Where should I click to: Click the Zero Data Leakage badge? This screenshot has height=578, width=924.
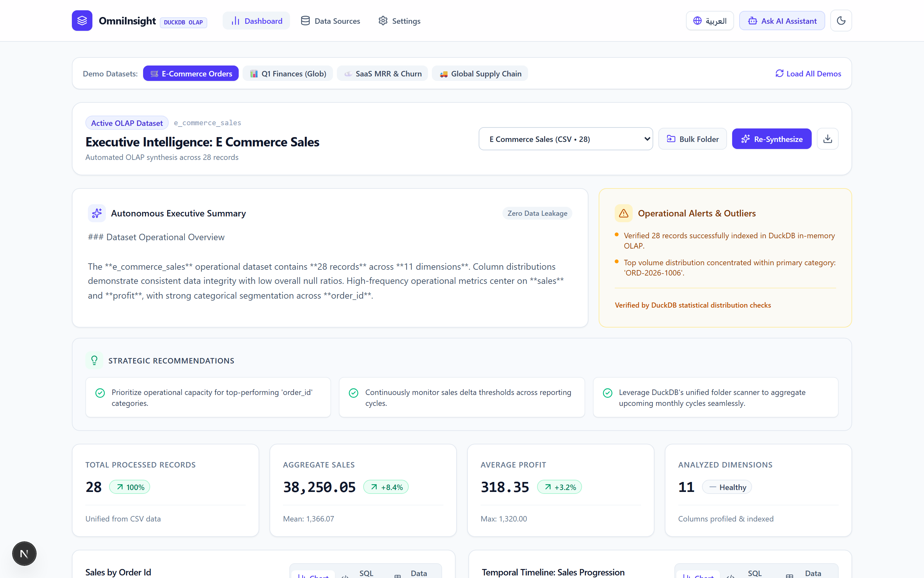coord(537,213)
